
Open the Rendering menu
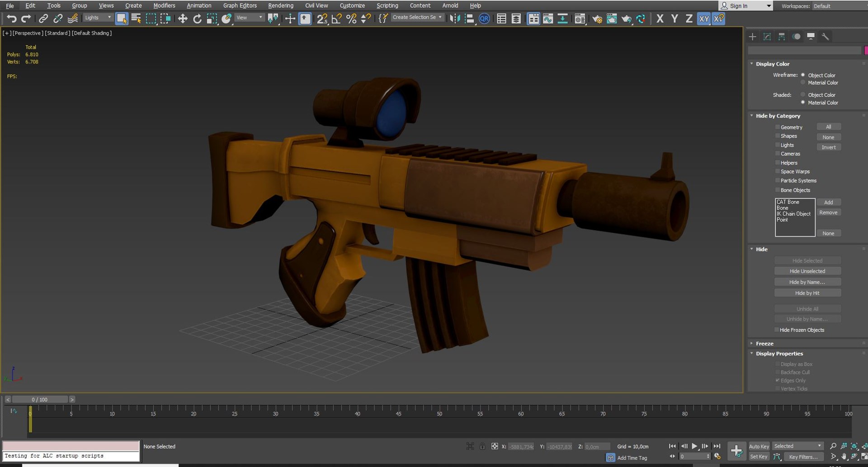pyautogui.click(x=281, y=5)
